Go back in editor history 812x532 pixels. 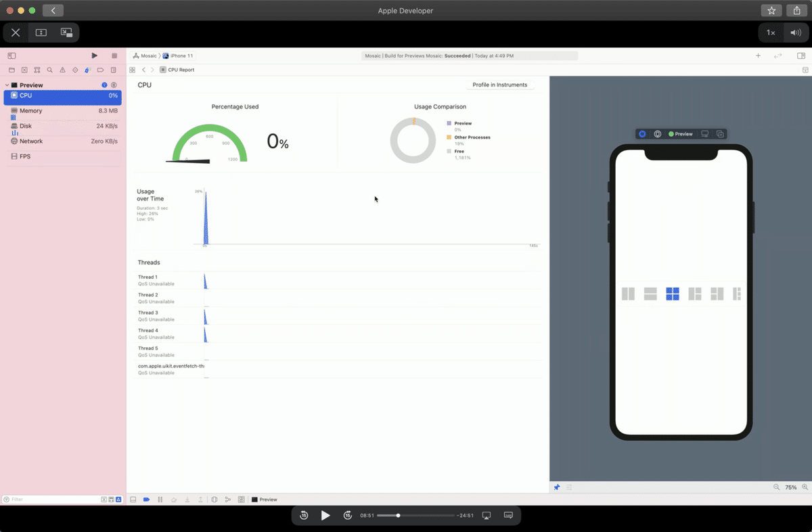[x=143, y=70]
